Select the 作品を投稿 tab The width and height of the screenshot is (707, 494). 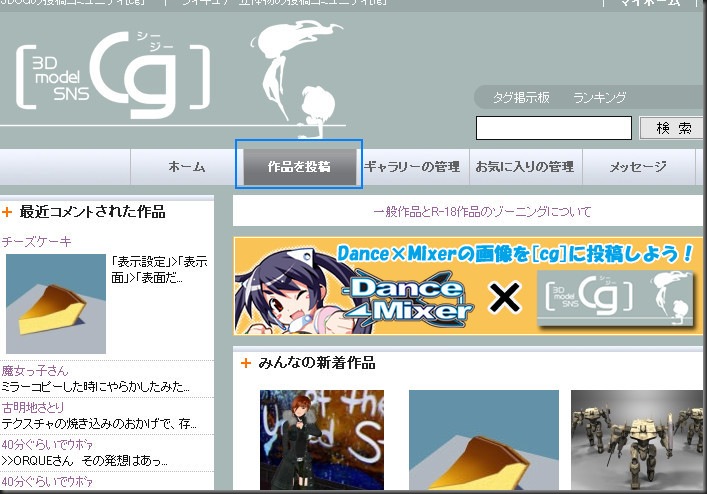[299, 167]
